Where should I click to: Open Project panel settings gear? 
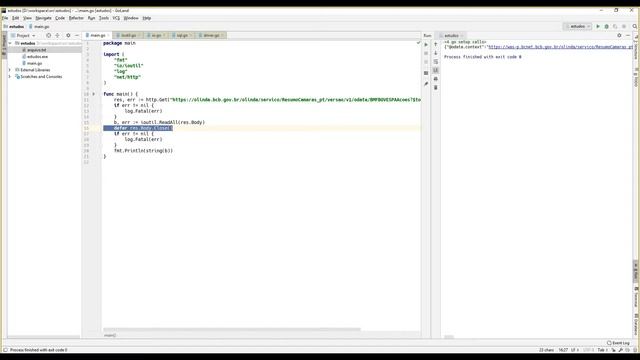[x=68, y=36]
